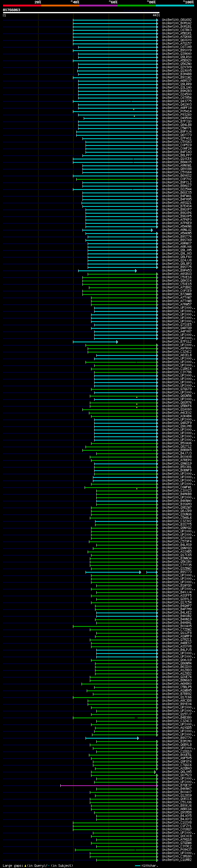Viewport: 197px width, 868px height.
Task: Open the UniRef100_B7FG12 hit label
Action: coord(177,342)
